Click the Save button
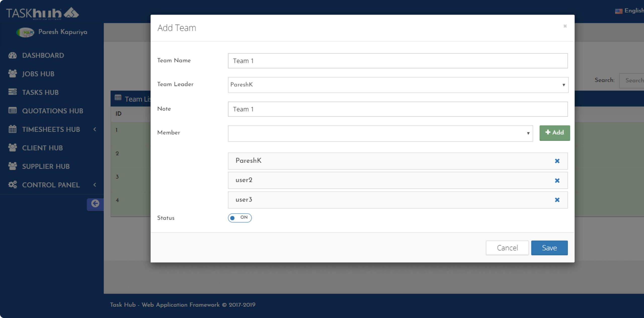 pos(549,247)
